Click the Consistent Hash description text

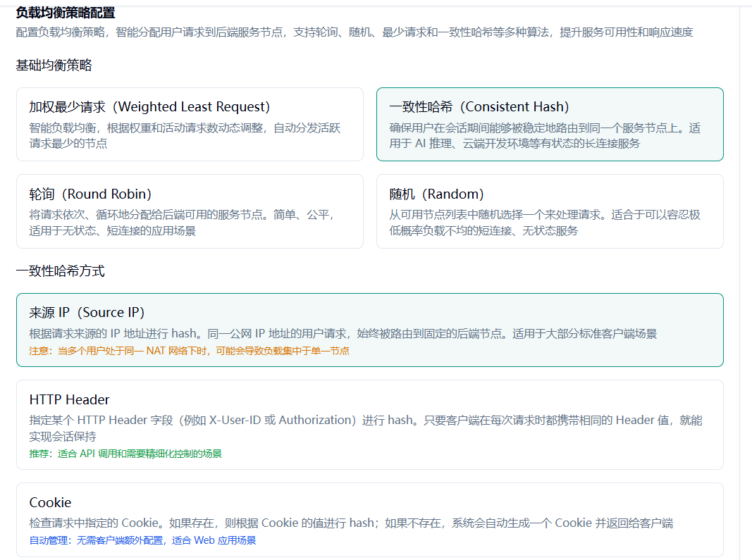coord(545,135)
